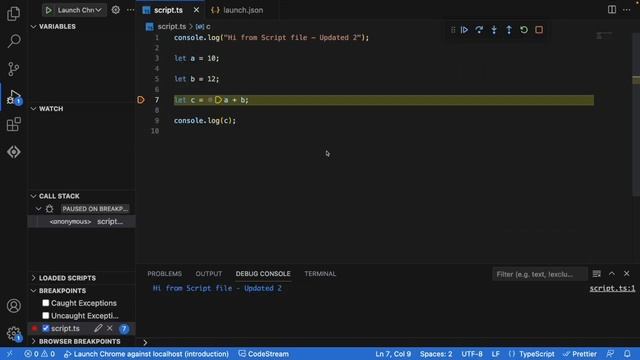
Task: Change indentation via Spaces: 2
Action: point(436,354)
